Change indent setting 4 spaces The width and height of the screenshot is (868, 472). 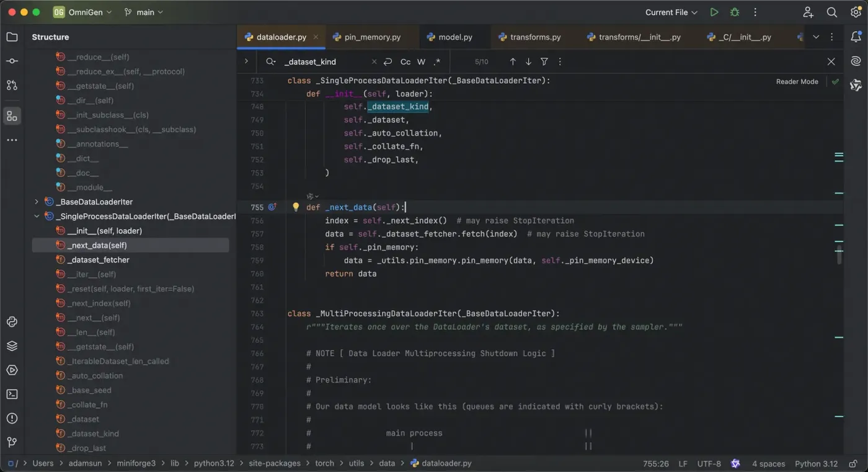[x=768, y=464]
